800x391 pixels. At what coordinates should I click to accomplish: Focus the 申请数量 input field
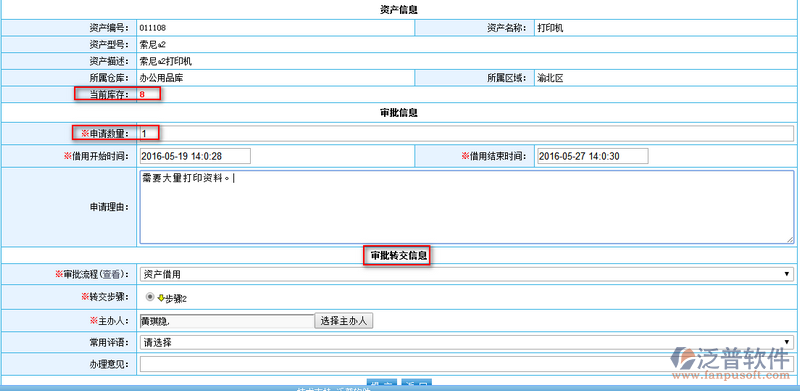(x=466, y=133)
